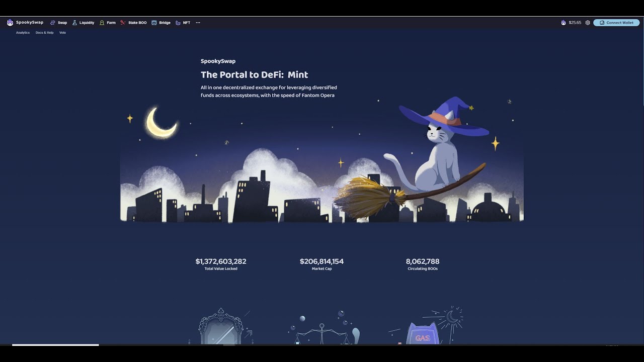Click the Circulating BOOs label
The height and width of the screenshot is (362, 644).
(423, 269)
